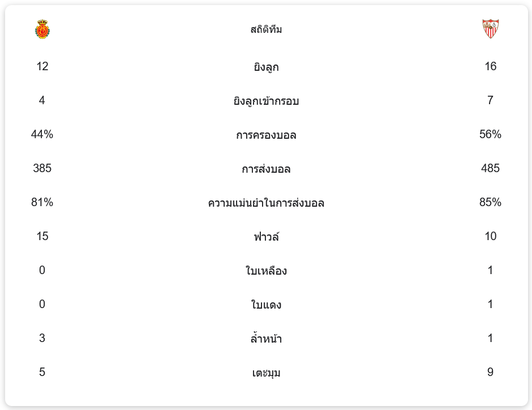Viewport: 532px width, 410px height.
Task: Select the สถิติทีม header title
Action: (266, 29)
